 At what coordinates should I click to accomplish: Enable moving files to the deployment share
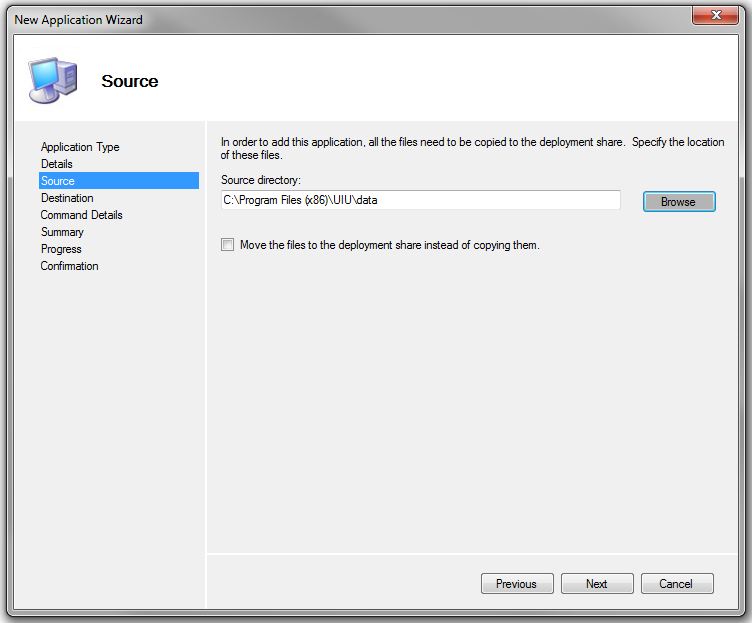(x=228, y=245)
